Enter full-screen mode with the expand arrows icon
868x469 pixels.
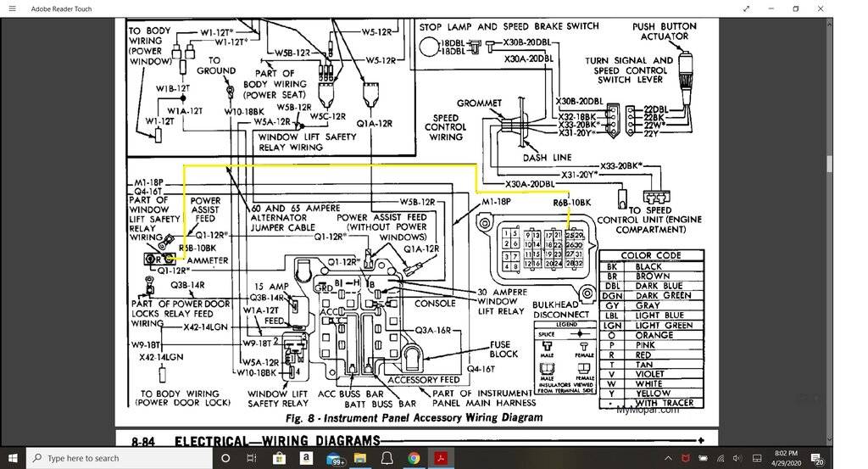[746, 8]
